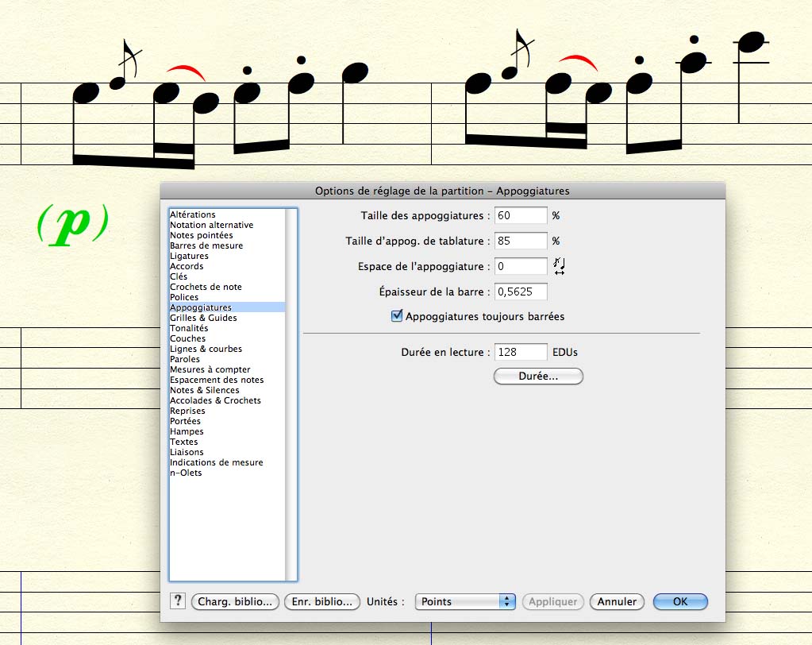Open 'Grilles & Guides' options
The height and width of the screenshot is (645, 812).
pos(203,318)
